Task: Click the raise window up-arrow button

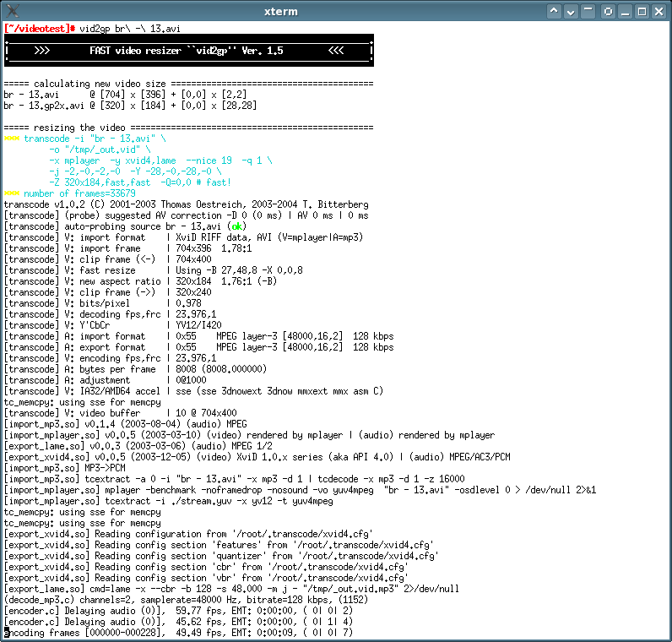Action: (x=554, y=11)
